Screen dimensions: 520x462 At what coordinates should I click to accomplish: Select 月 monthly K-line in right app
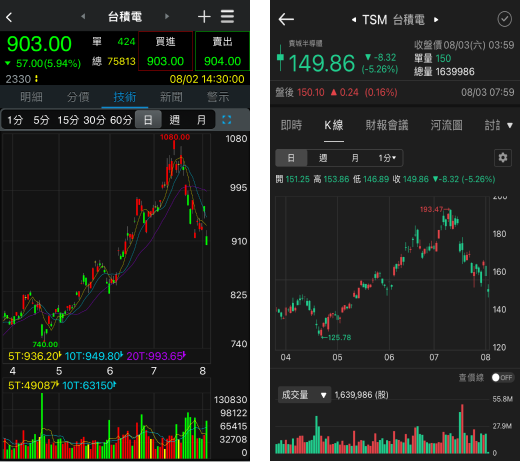point(355,158)
